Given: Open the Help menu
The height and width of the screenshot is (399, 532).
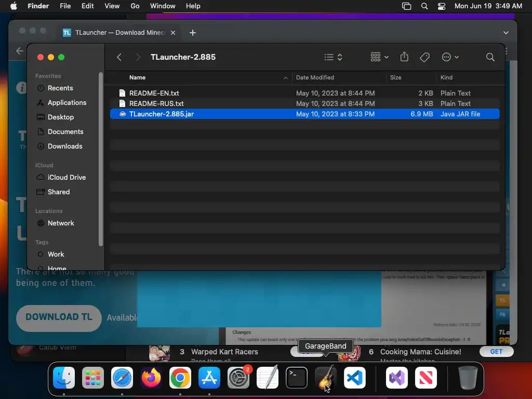Looking at the screenshot, I should [193, 6].
